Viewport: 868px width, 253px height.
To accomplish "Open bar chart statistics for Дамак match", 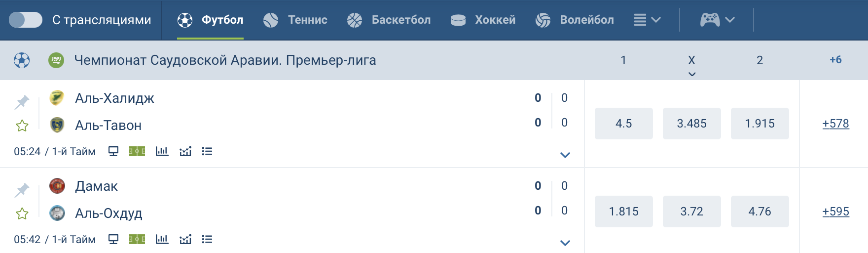I will click(162, 239).
